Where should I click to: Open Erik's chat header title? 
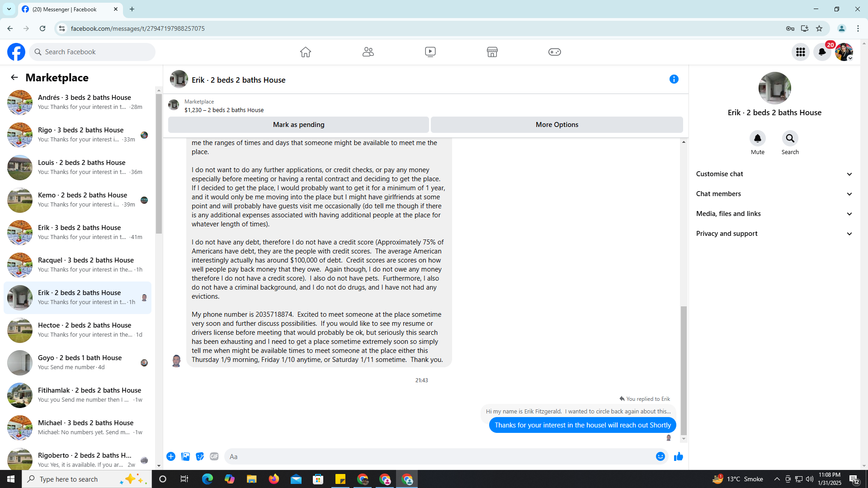238,80
